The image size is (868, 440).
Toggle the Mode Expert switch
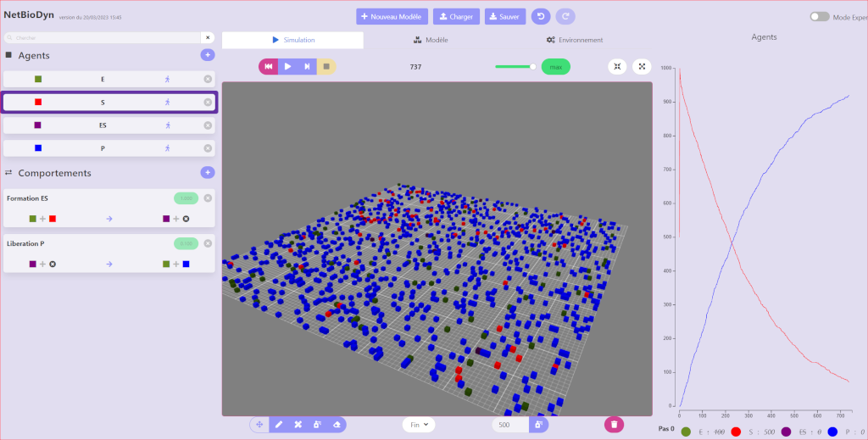819,17
